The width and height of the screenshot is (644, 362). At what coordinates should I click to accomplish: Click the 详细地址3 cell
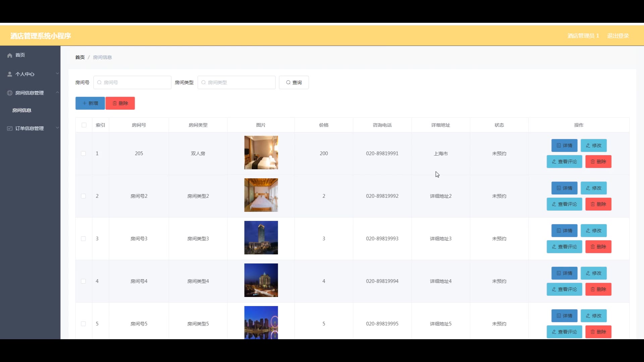coord(441,239)
